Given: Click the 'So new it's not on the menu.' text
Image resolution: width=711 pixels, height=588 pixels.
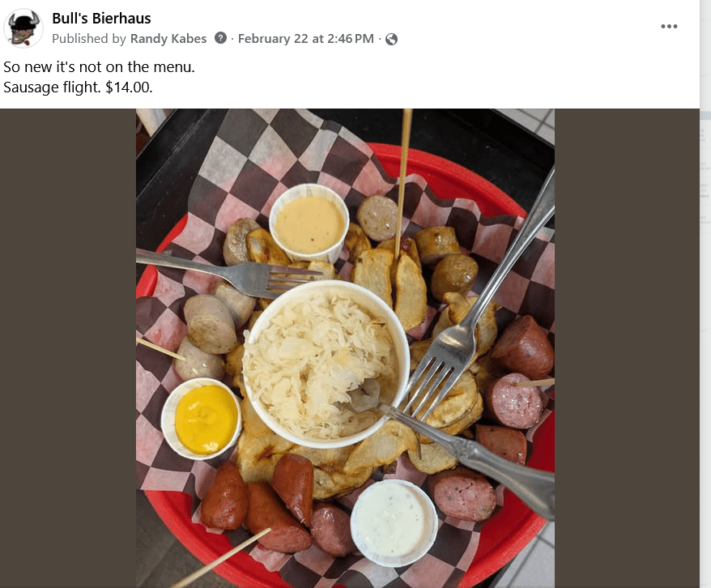Looking at the screenshot, I should pyautogui.click(x=99, y=67).
